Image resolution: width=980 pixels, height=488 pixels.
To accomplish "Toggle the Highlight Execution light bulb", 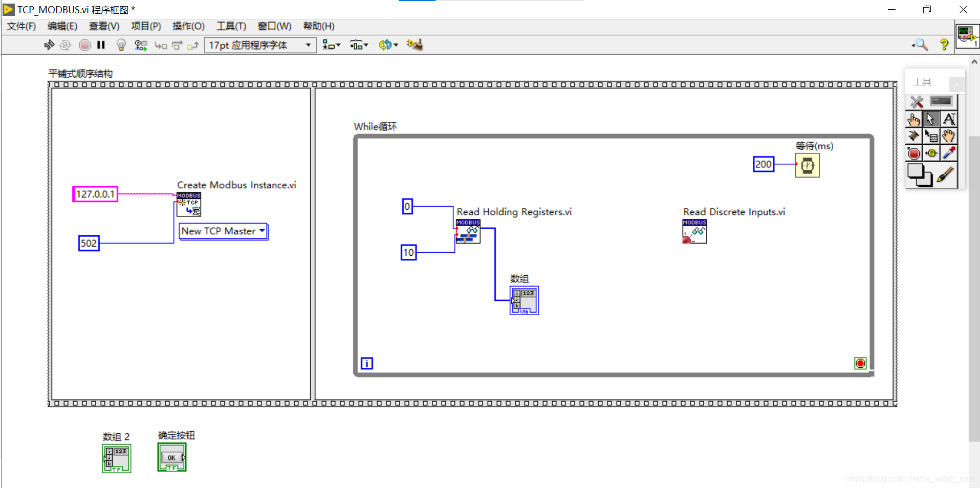I will 121,45.
